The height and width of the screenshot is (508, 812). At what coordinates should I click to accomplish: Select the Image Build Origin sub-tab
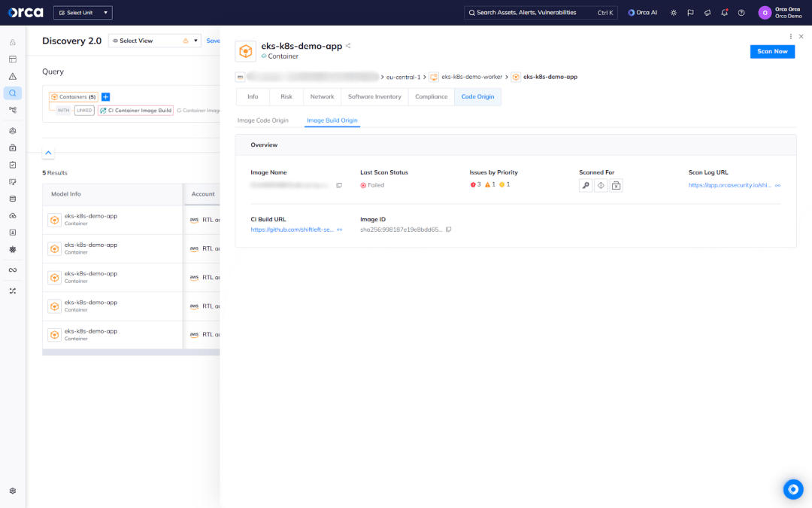point(332,120)
